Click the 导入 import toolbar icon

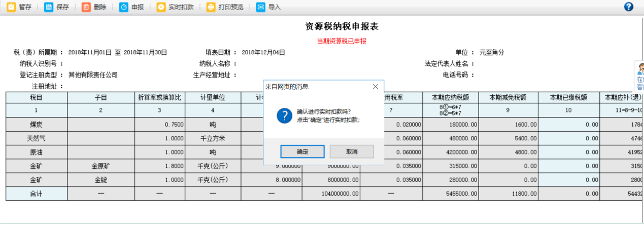[260, 7]
